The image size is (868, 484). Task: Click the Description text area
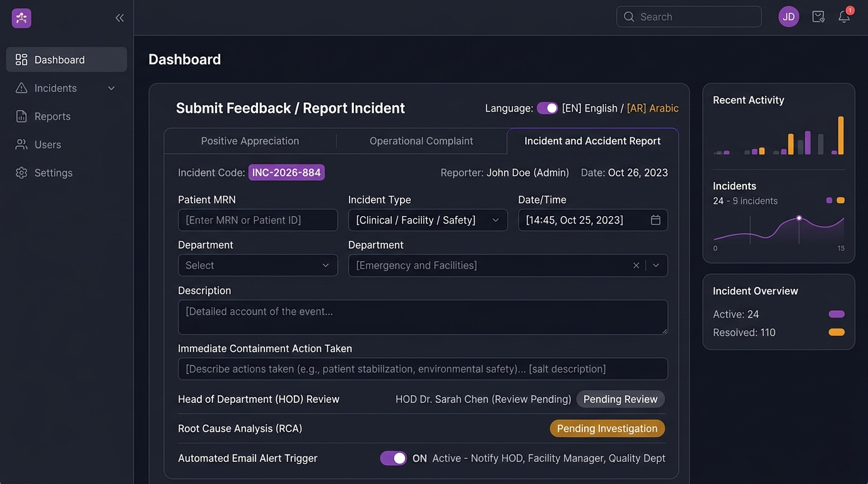pyautogui.click(x=423, y=317)
